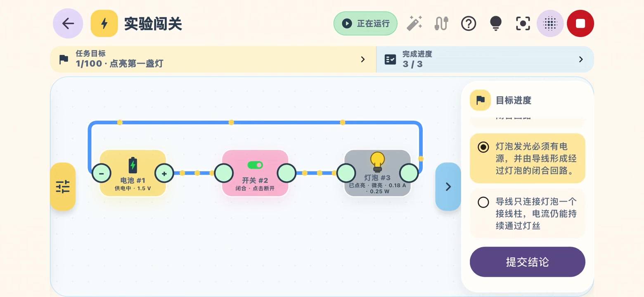Click the light bulb hint icon

pos(496,24)
